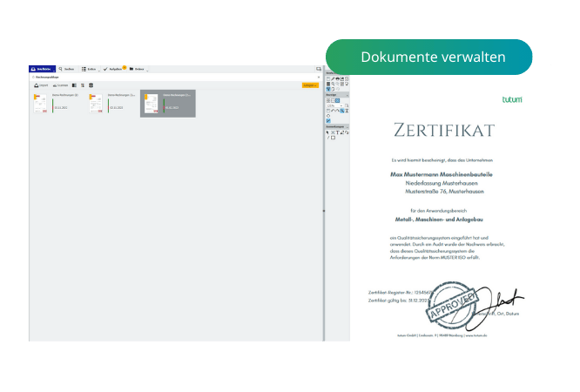This screenshot has width=580, height=392.
Task: Open the Listen tab
Action: click(89, 69)
